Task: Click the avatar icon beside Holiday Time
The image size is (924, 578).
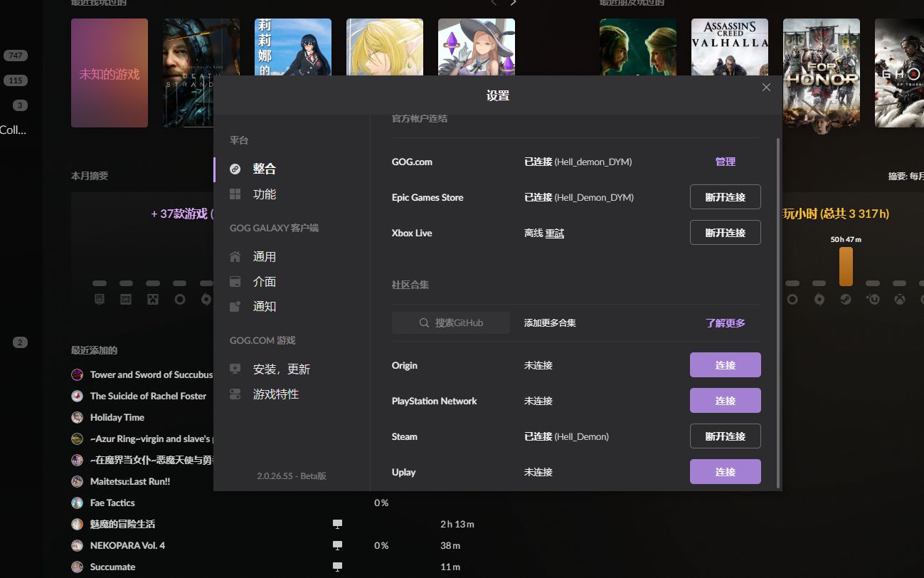Action: click(77, 417)
